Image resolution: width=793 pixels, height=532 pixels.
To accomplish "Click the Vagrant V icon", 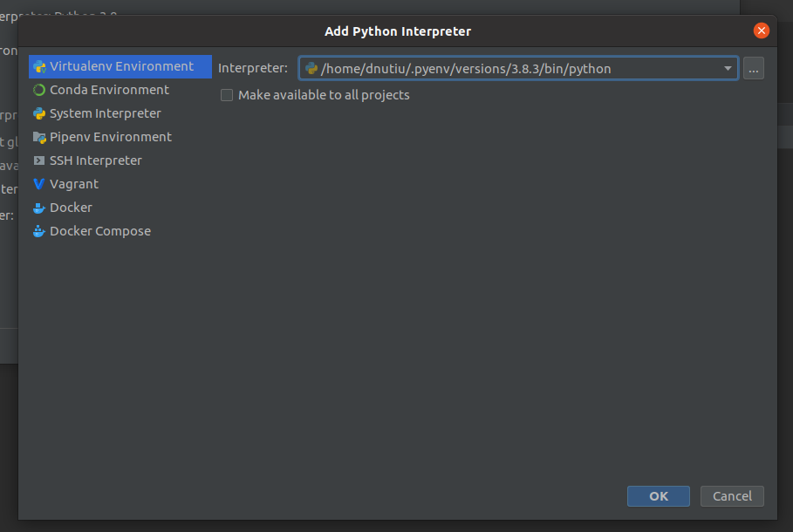I will 39,184.
